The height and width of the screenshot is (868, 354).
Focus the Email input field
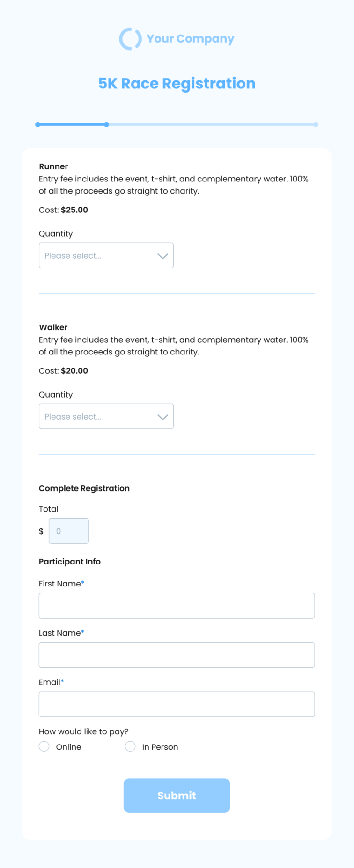click(x=177, y=704)
